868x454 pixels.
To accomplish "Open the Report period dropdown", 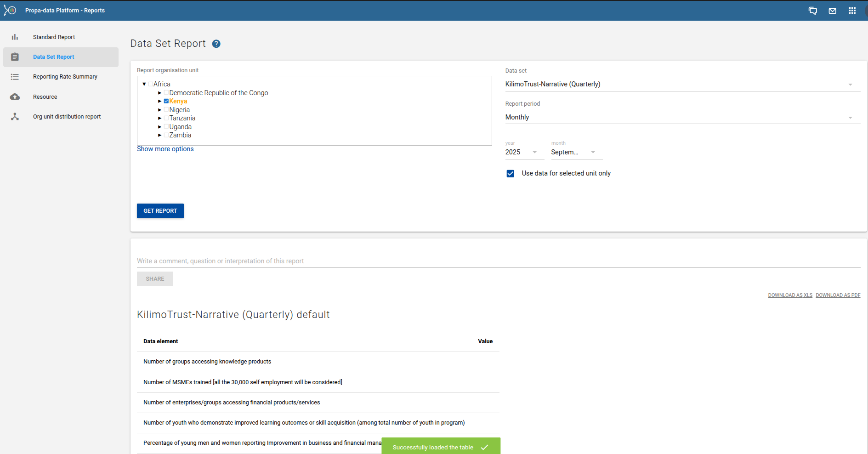I will (682, 117).
